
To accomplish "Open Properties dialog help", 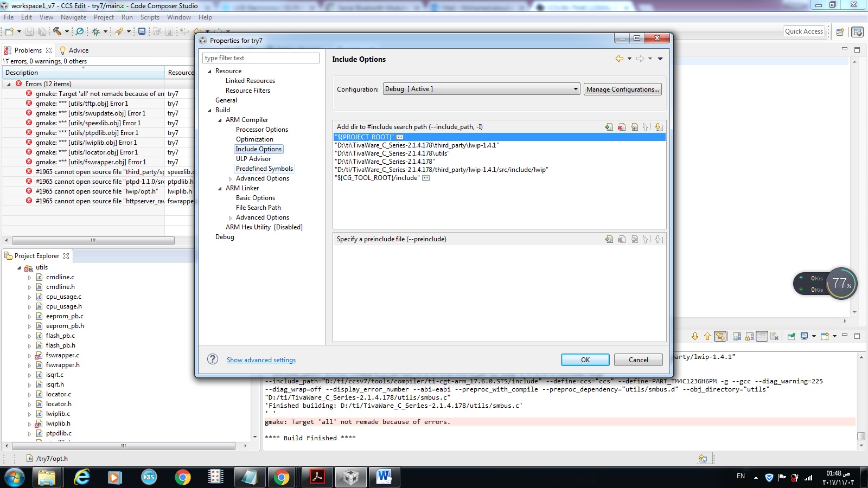I will point(213,359).
